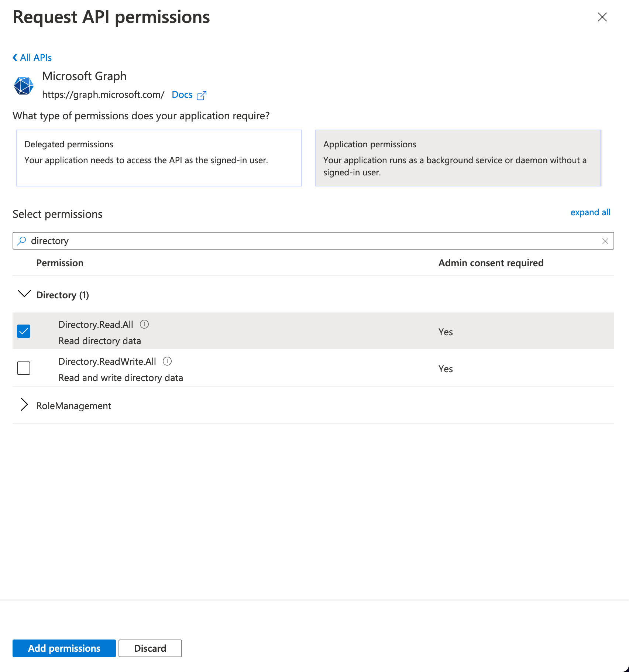Open the Docs link
Image resolution: width=629 pixels, height=672 pixels.
182,95
